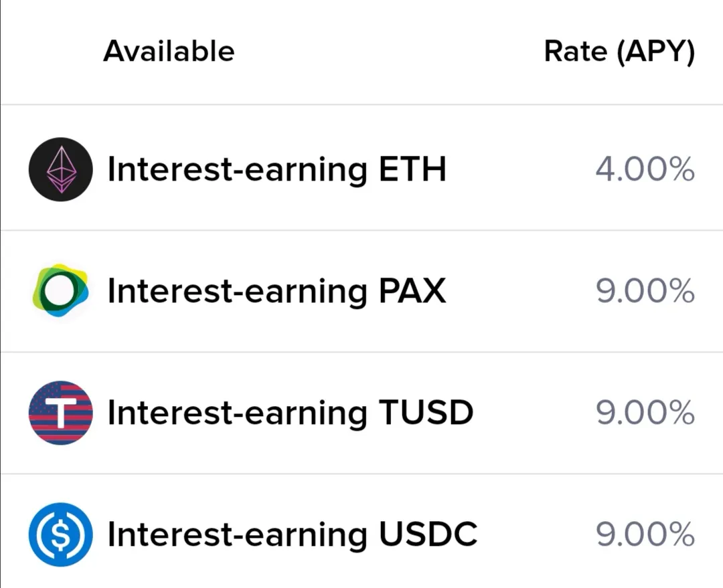723x588 pixels.
Task: Open the Interest-earning PAX entry
Action: pyautogui.click(x=361, y=291)
